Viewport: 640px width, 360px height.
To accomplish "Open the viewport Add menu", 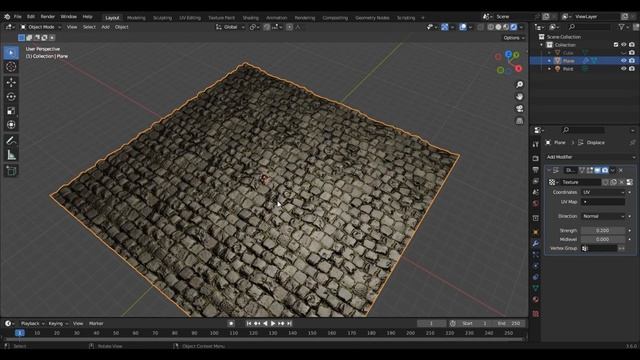I will [105, 27].
